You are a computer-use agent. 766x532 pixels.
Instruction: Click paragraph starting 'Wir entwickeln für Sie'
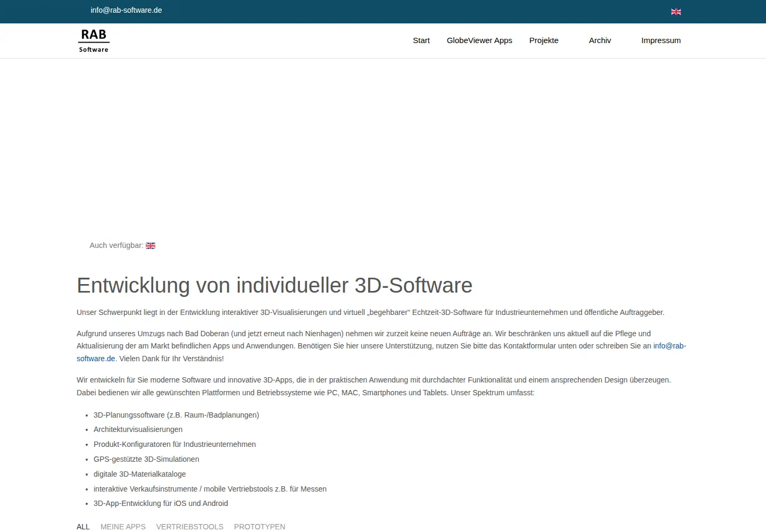coord(374,386)
